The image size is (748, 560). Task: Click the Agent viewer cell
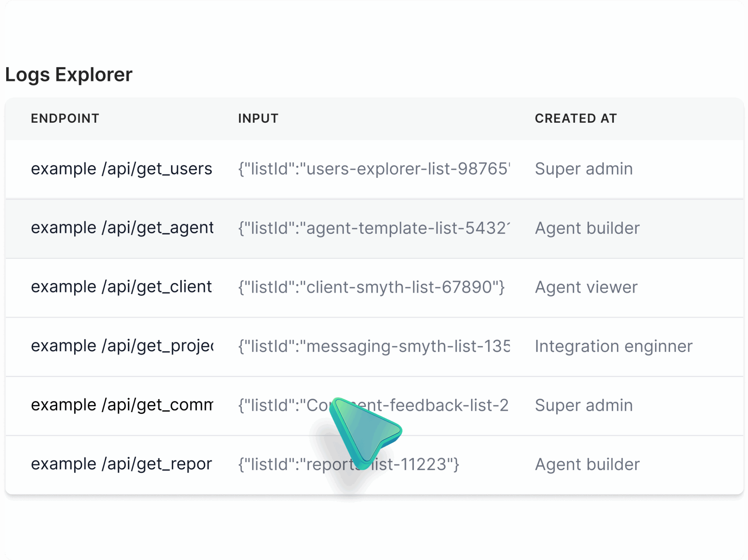[x=586, y=288]
